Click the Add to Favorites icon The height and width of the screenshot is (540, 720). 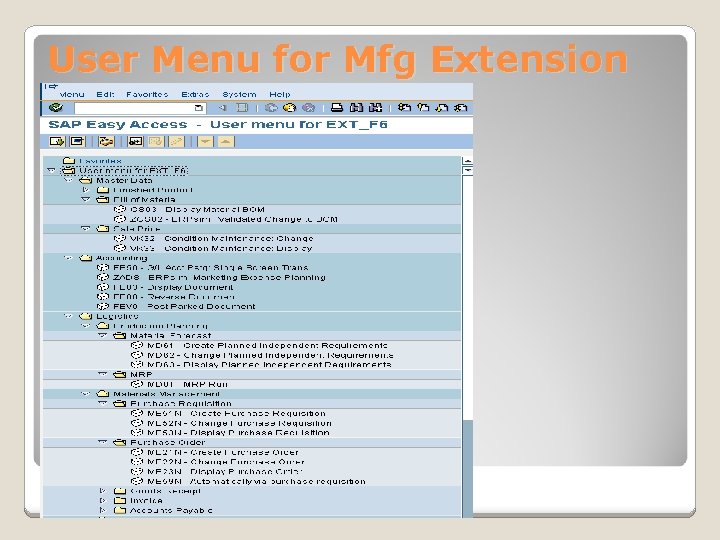(135, 141)
